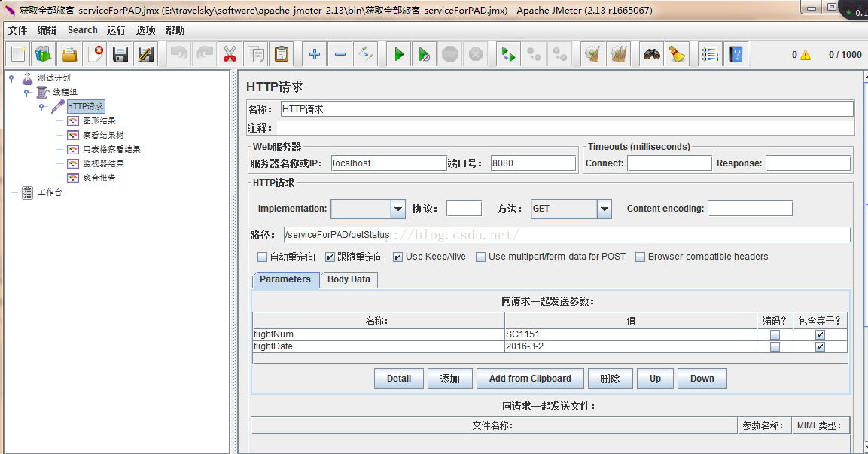868x454 pixels.
Task: Enable Browser-compatible headers checkbox
Action: point(640,257)
